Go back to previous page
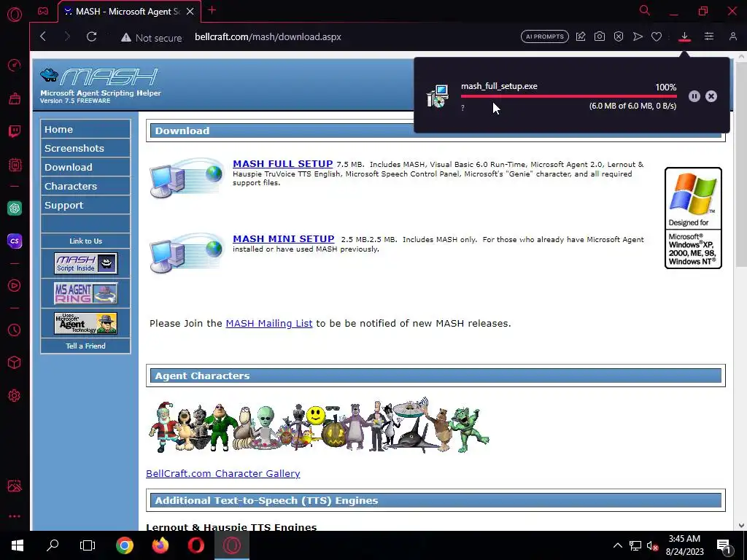This screenshot has height=560, width=747. [x=43, y=36]
